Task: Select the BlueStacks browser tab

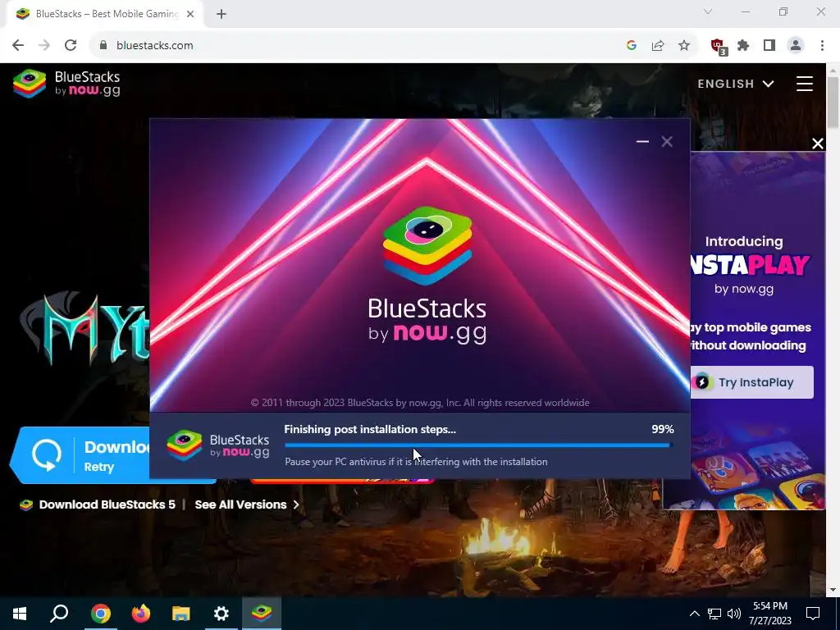Action: point(104,14)
